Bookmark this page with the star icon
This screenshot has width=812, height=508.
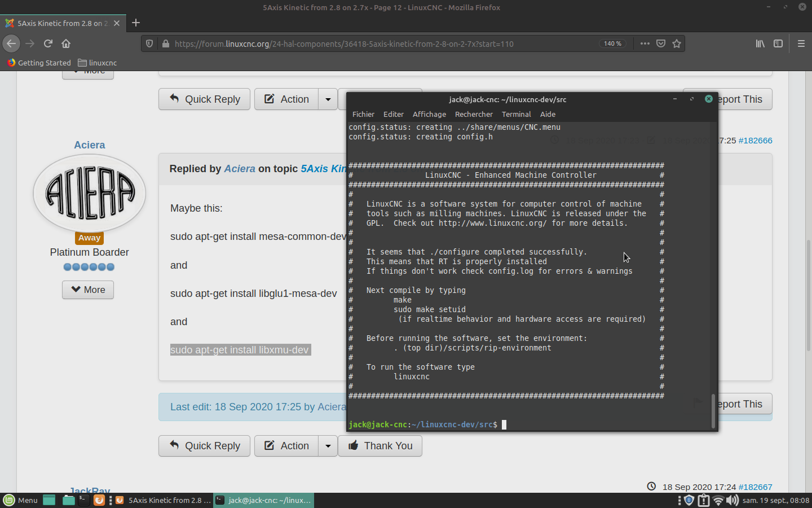tap(677, 43)
